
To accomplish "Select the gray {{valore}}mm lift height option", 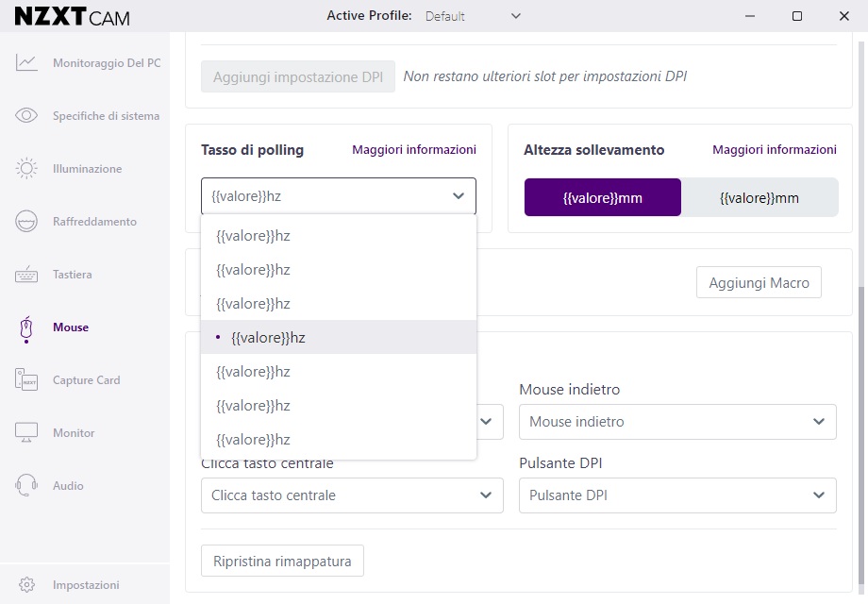I will (x=759, y=197).
